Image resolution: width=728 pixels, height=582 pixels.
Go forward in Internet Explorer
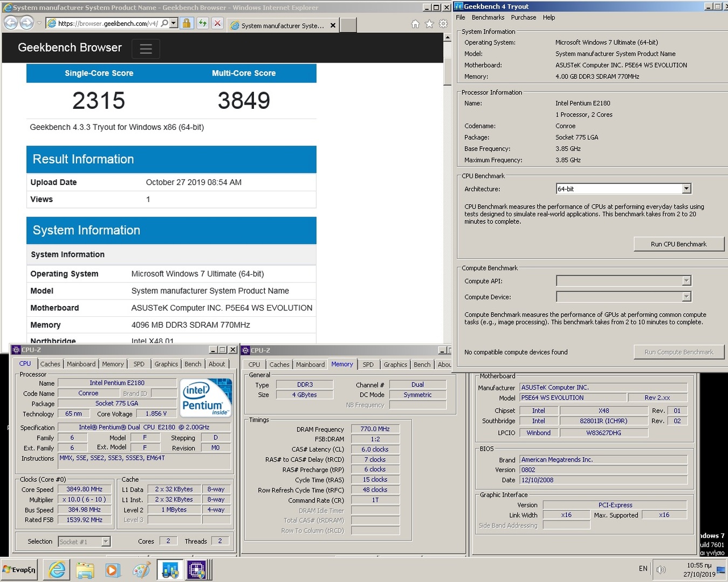26,23
